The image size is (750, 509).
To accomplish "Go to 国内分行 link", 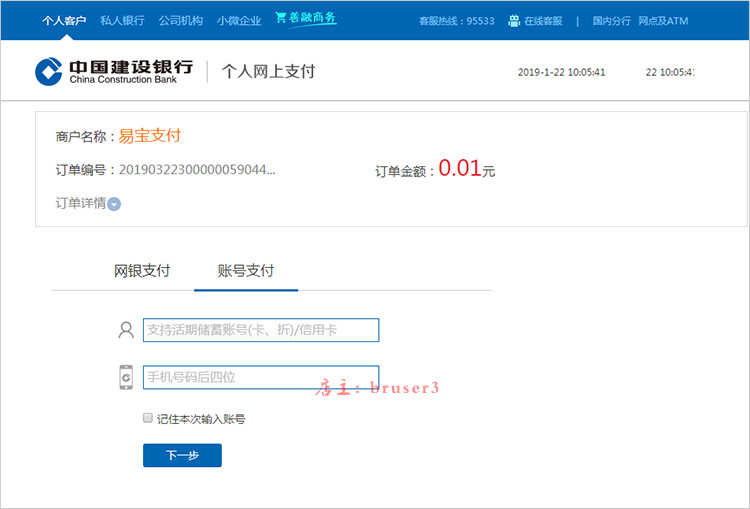I will [x=612, y=21].
